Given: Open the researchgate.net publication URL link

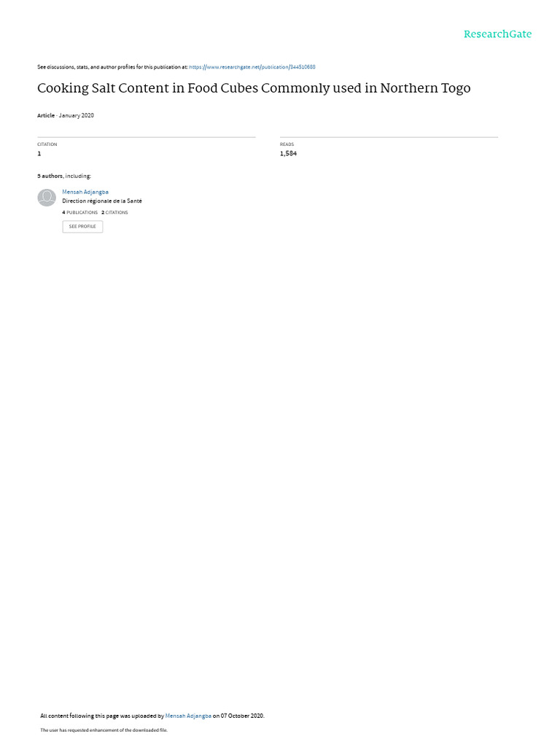Looking at the screenshot, I should tap(252, 67).
